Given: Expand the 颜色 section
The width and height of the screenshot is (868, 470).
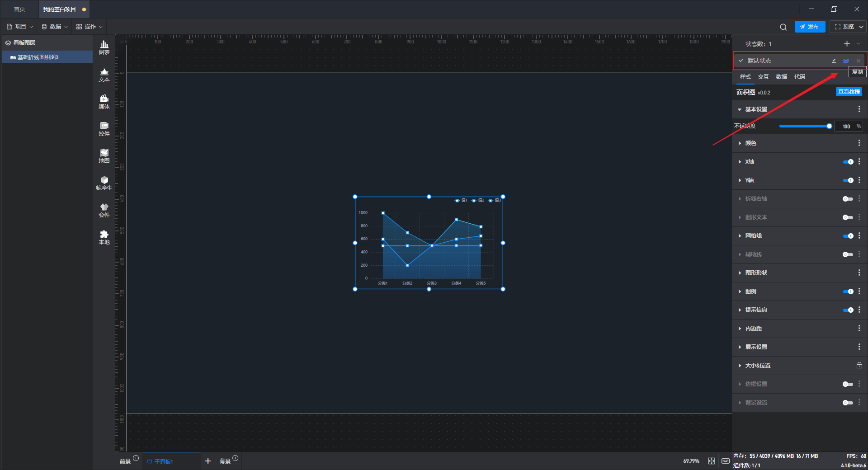Looking at the screenshot, I should (x=740, y=143).
